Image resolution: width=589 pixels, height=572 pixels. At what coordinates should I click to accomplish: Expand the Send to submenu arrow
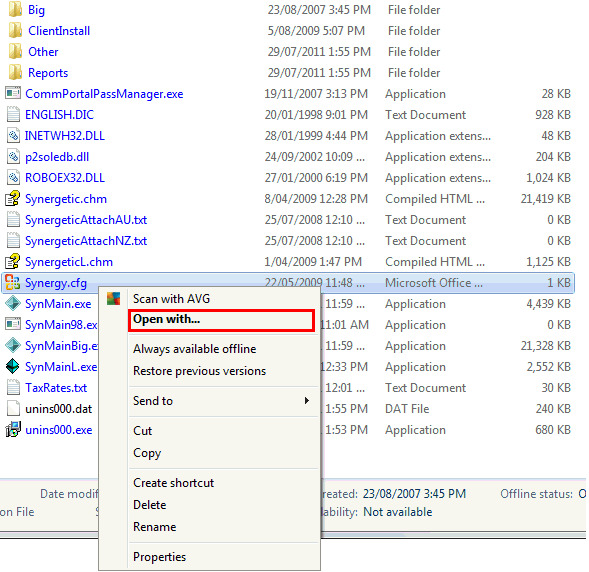click(x=307, y=401)
